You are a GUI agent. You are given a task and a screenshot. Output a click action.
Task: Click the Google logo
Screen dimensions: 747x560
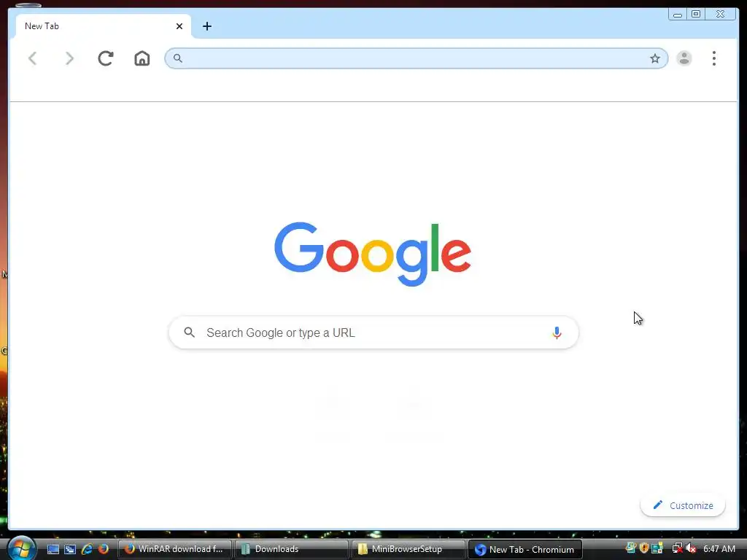pos(373,254)
